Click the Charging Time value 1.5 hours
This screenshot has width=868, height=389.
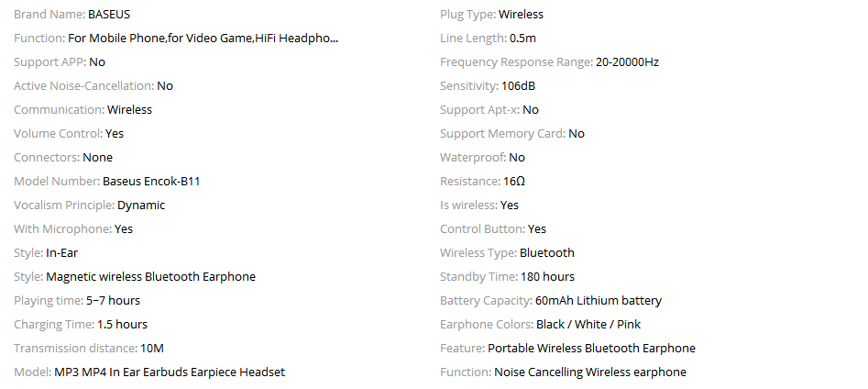122,325
